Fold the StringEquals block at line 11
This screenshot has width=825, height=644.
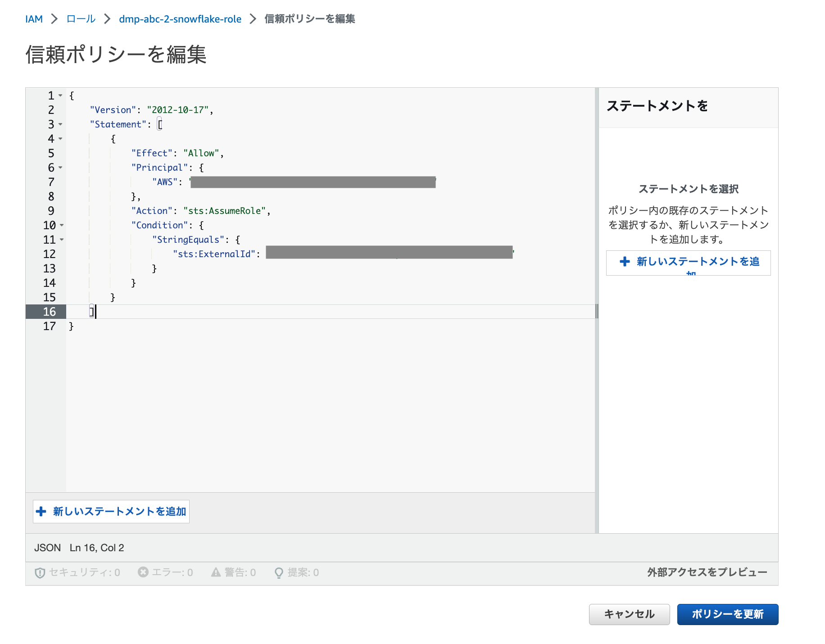[62, 240]
